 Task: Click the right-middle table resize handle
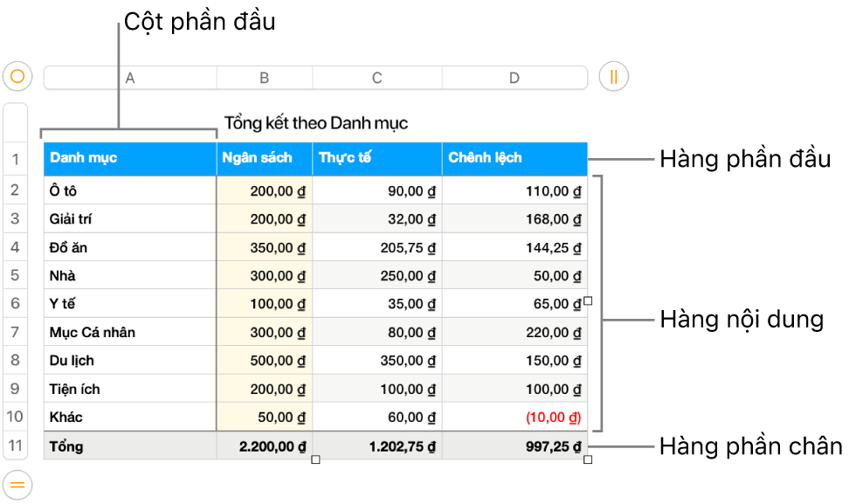[589, 301]
